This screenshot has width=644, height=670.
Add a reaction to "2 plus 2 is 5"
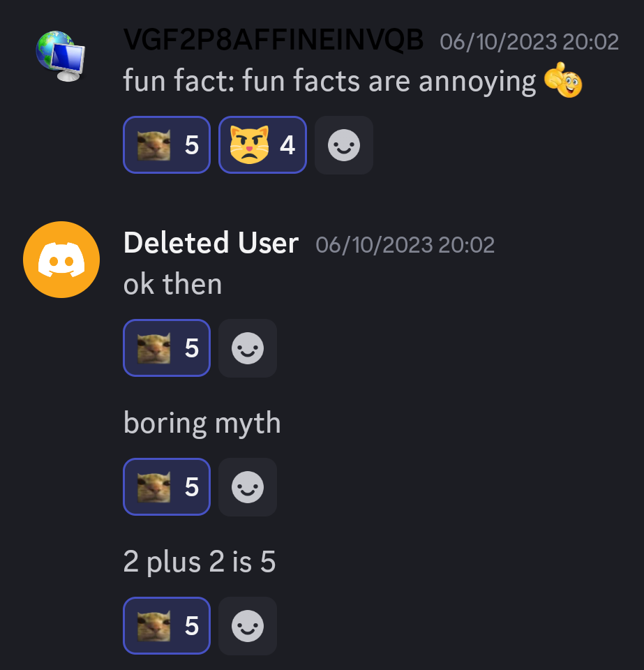[x=248, y=626]
